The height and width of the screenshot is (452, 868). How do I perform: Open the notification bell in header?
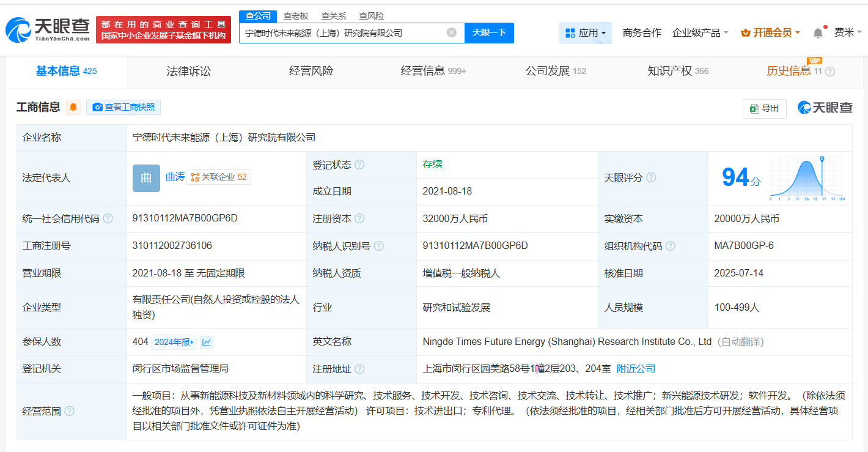[818, 33]
